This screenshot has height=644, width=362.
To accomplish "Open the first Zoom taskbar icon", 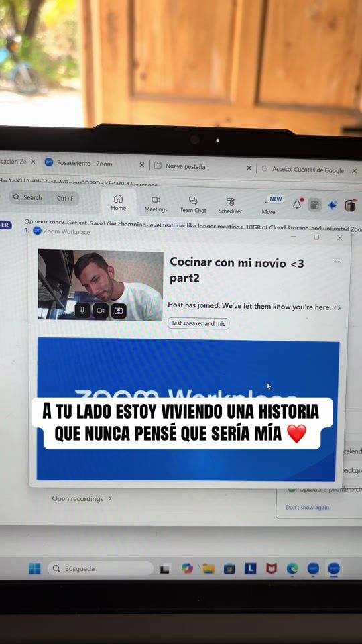I will (x=313, y=568).
